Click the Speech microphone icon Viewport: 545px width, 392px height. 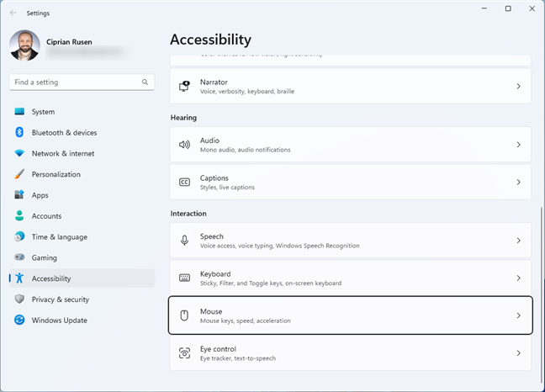tap(184, 241)
